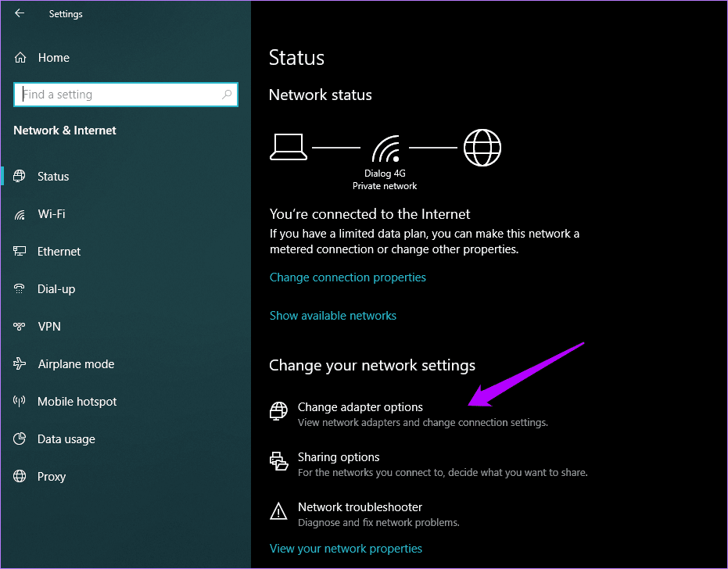The width and height of the screenshot is (728, 569).
Task: Click the Network & Internet heading
Action: pos(65,131)
